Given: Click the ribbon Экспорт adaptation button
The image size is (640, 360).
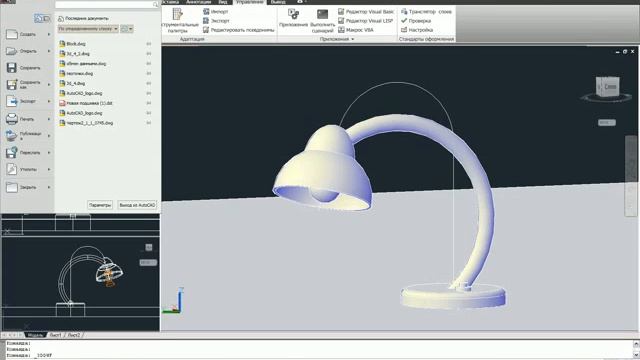Looking at the screenshot, I should (216, 21).
